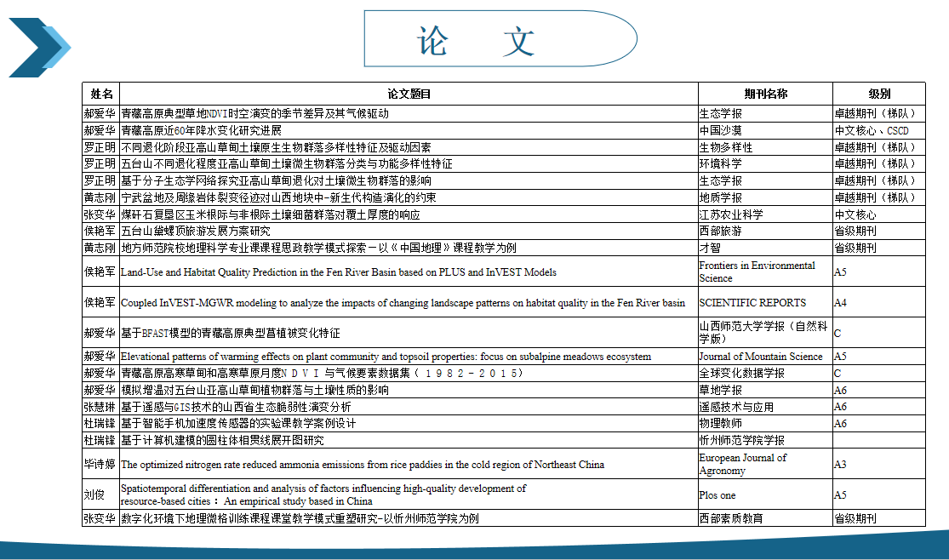949x560 pixels.
Task: Click the title 'Elevational patterns of warming effects'
Action: point(386,357)
